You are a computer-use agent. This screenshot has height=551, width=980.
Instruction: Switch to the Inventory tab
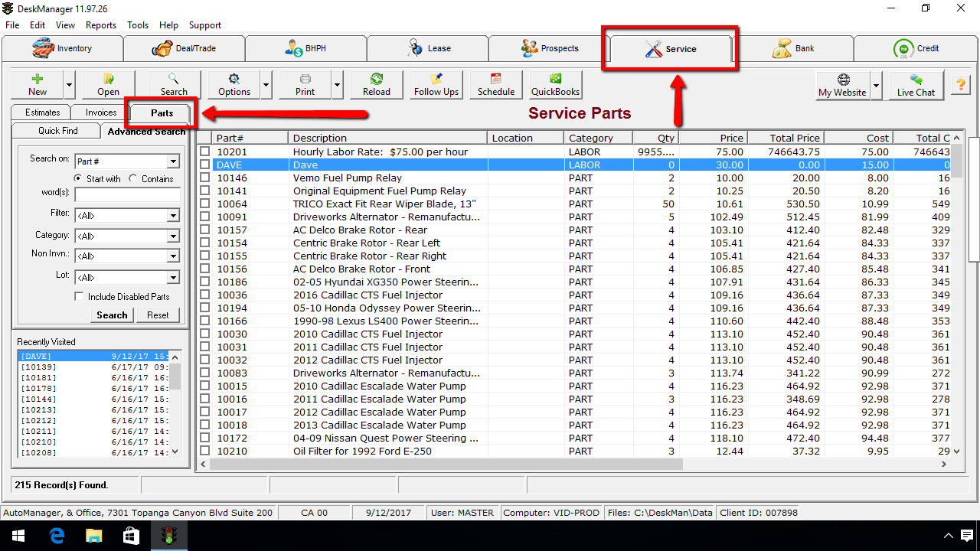pos(62,48)
